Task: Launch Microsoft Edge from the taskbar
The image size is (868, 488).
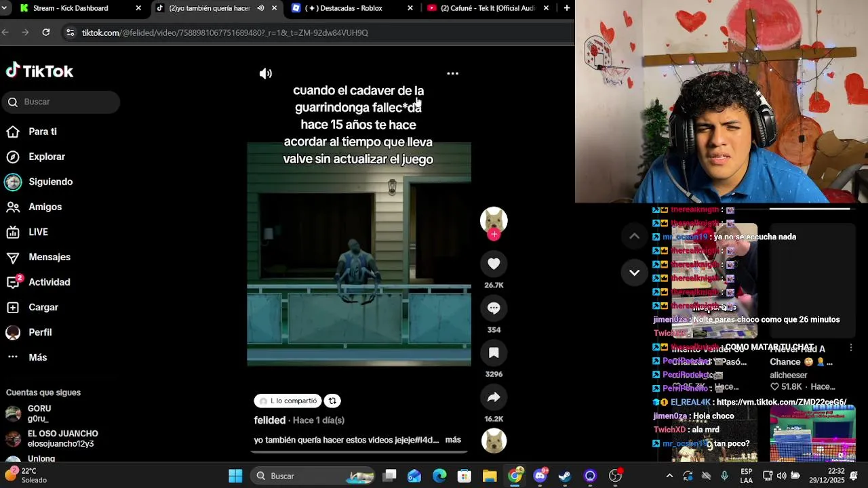Action: (439, 476)
